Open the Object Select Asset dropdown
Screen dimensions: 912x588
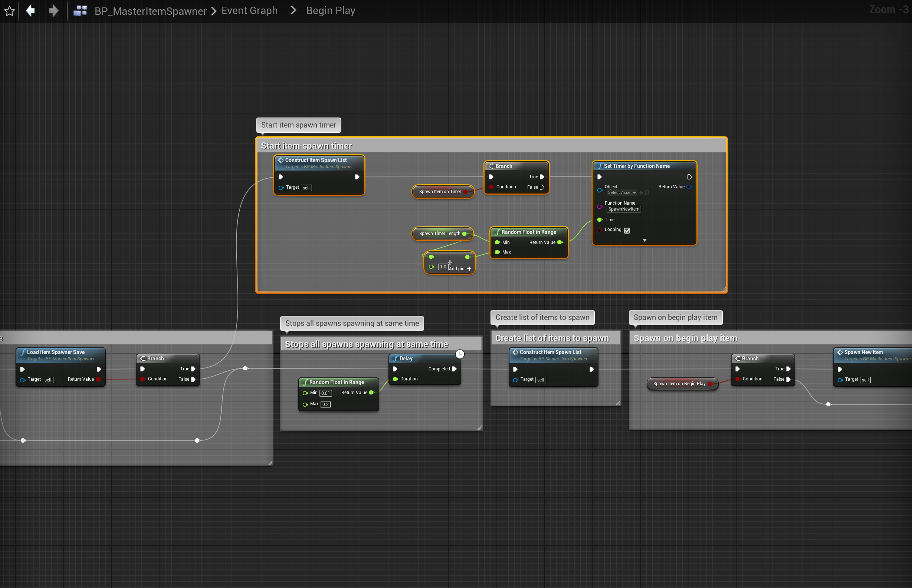pos(621,193)
